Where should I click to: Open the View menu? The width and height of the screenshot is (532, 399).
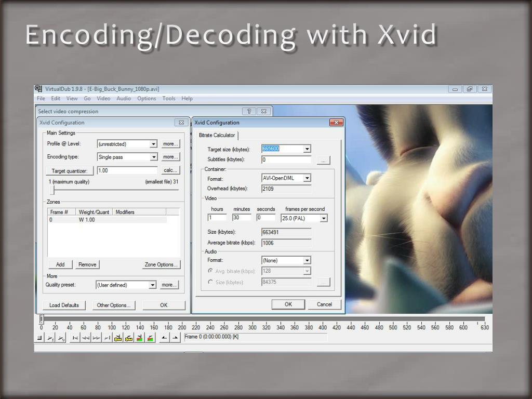pyautogui.click(x=72, y=98)
